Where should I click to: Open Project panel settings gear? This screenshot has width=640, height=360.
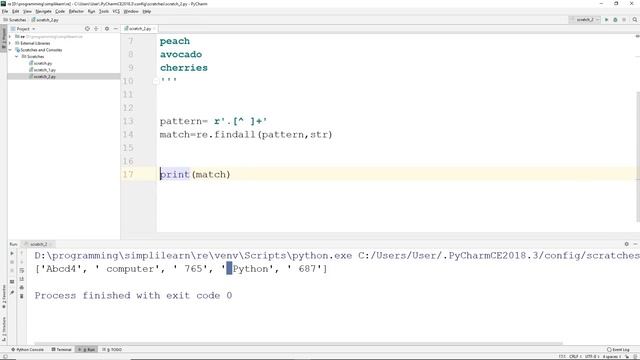click(x=107, y=29)
